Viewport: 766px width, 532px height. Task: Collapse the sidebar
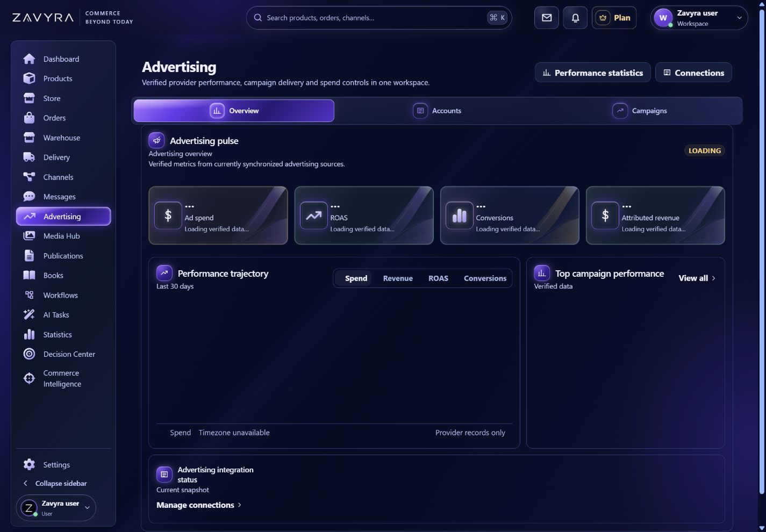coord(54,484)
